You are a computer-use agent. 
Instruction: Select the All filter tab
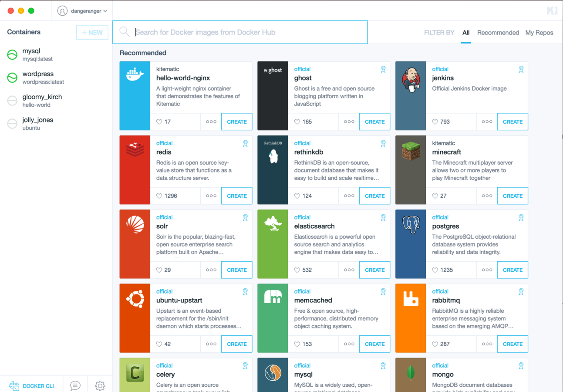tap(466, 33)
